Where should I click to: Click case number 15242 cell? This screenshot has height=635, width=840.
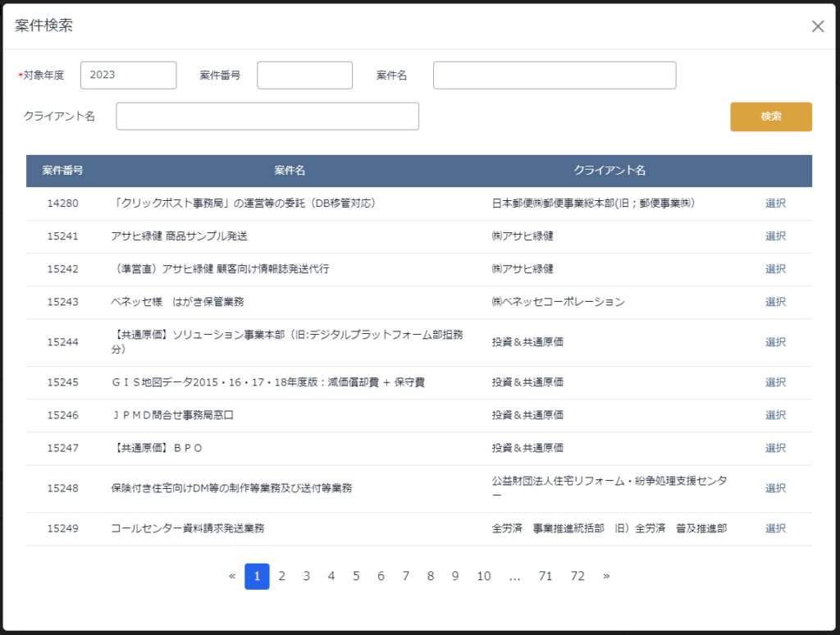coord(62,269)
